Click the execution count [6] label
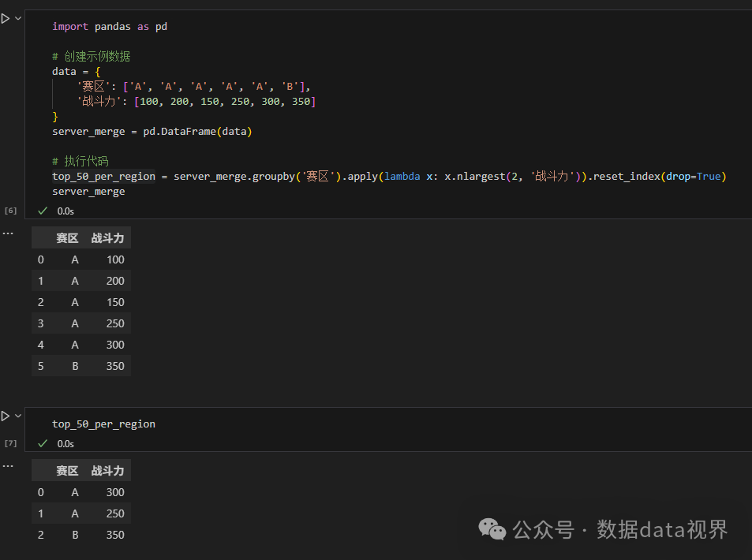The height and width of the screenshot is (560, 752). [x=10, y=211]
